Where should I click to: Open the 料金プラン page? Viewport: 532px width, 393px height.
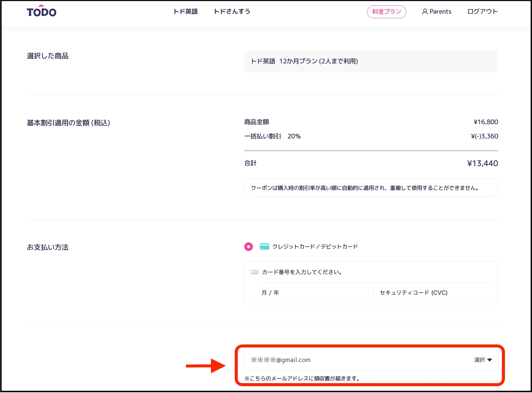tap(387, 12)
